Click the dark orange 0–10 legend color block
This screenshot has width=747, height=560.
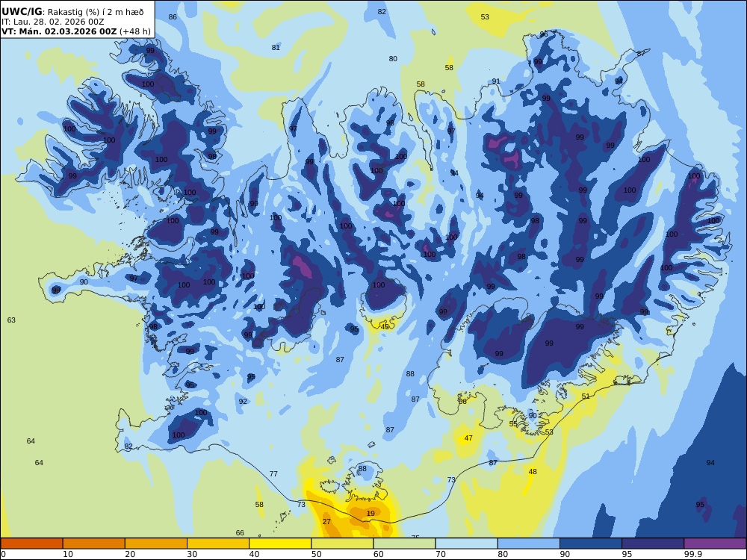(31, 544)
